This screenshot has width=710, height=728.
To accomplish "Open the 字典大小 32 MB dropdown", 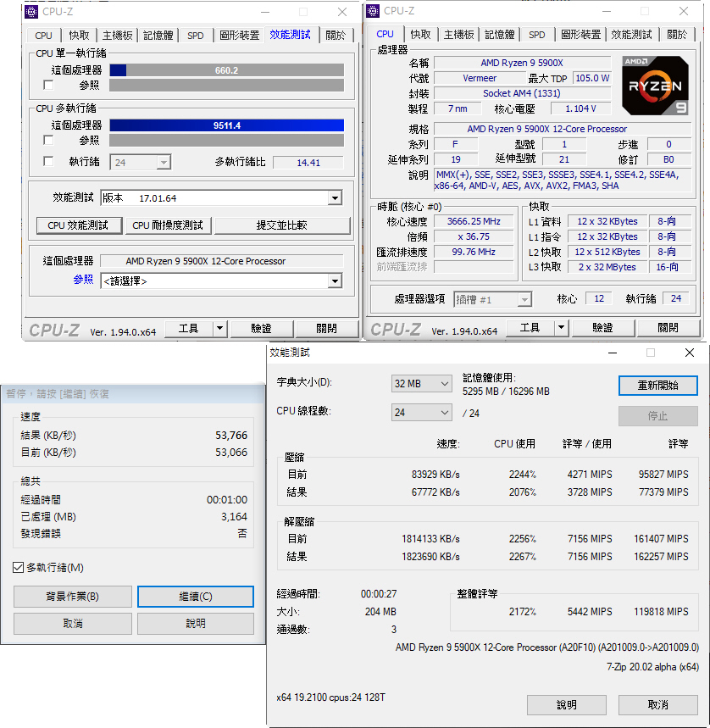I will click(x=421, y=384).
